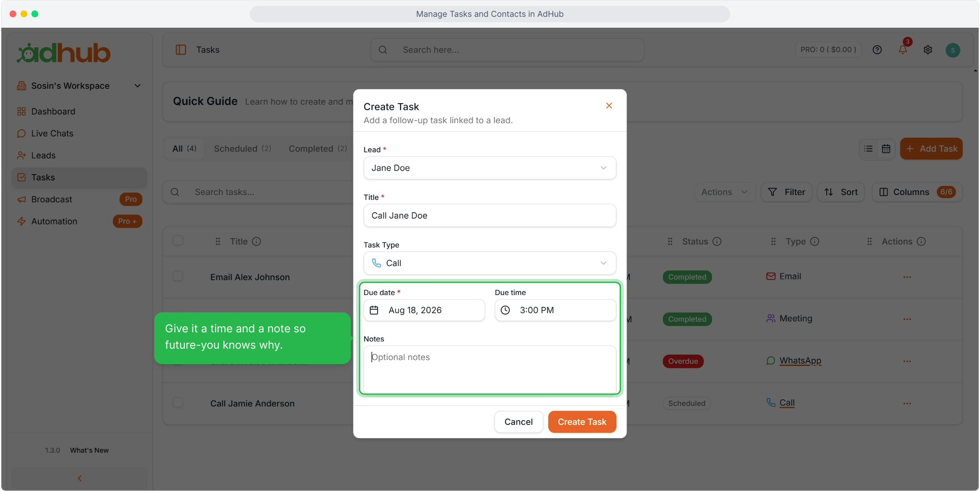This screenshot has width=980, height=491.
Task: Click the Create Task button
Action: click(x=582, y=422)
